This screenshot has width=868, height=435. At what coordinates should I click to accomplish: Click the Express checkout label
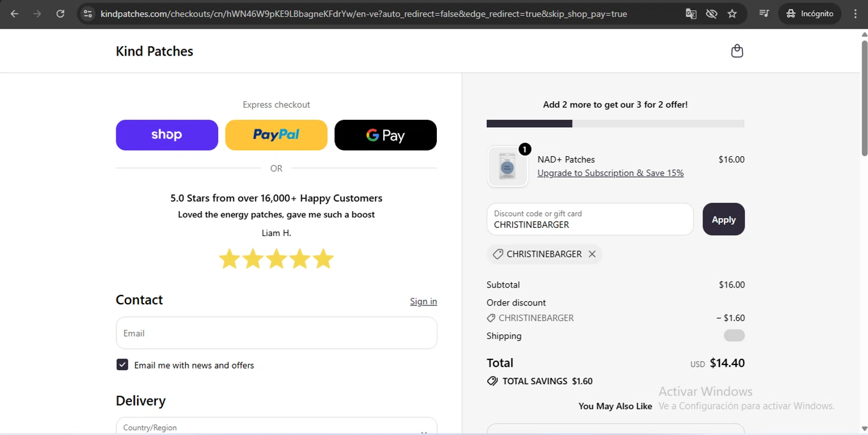[x=276, y=105]
